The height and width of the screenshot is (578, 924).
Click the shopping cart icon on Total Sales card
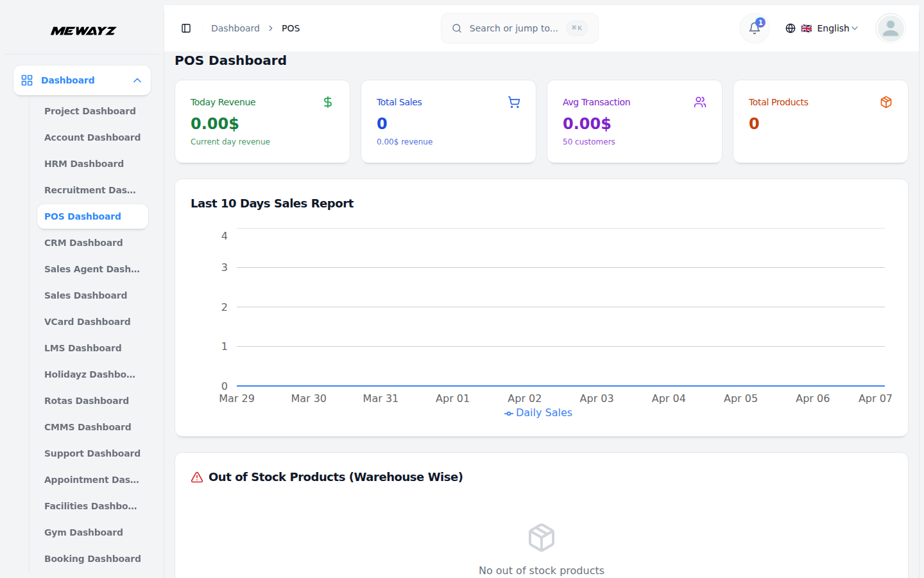(513, 102)
